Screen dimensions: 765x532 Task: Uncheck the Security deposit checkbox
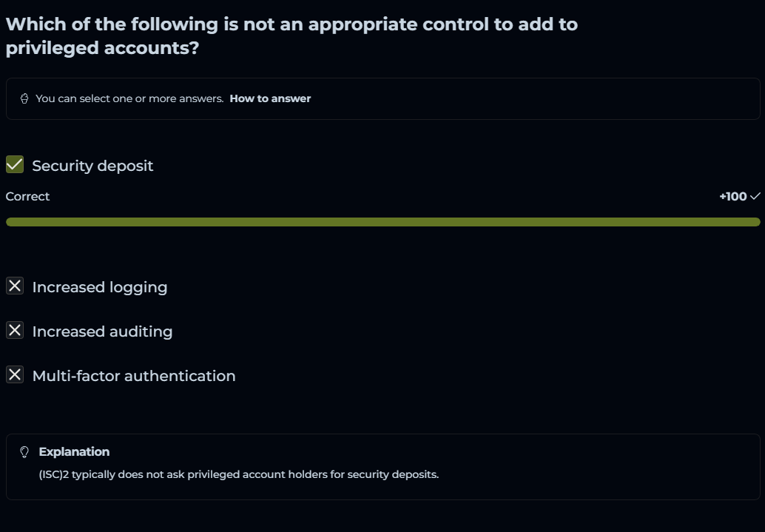point(15,164)
